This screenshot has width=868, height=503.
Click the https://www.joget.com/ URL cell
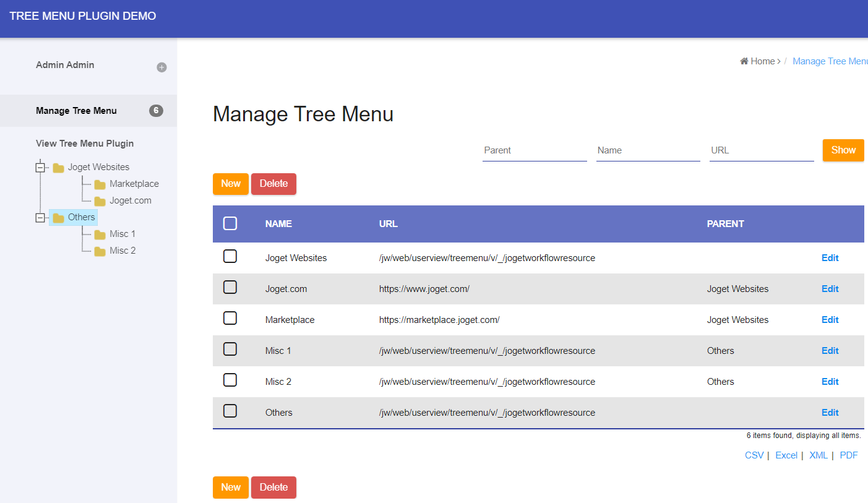coord(424,289)
